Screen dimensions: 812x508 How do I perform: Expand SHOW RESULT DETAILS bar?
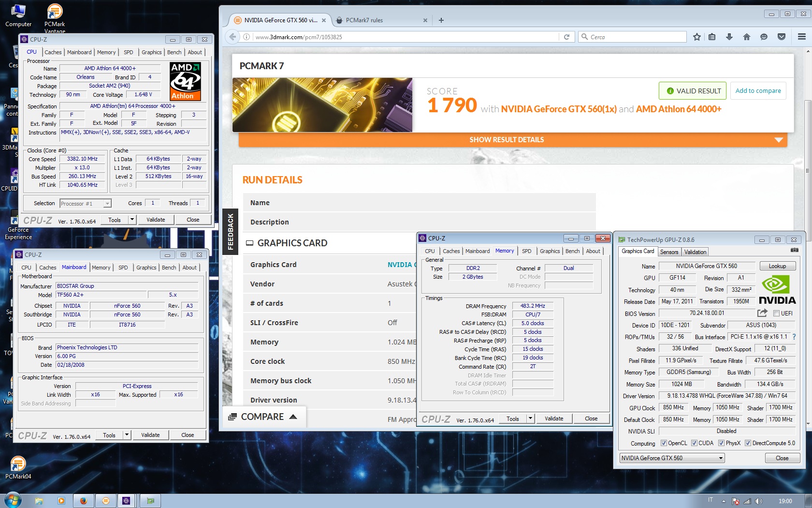coord(512,140)
